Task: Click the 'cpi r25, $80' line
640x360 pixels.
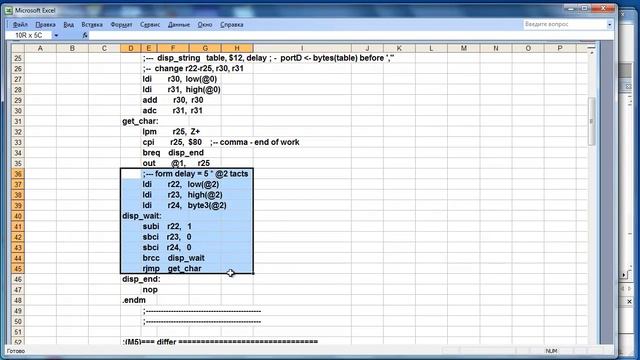Action: click(172, 142)
